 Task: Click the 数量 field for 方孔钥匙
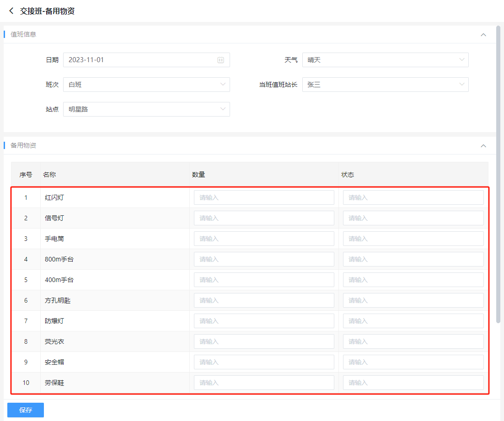(x=264, y=300)
